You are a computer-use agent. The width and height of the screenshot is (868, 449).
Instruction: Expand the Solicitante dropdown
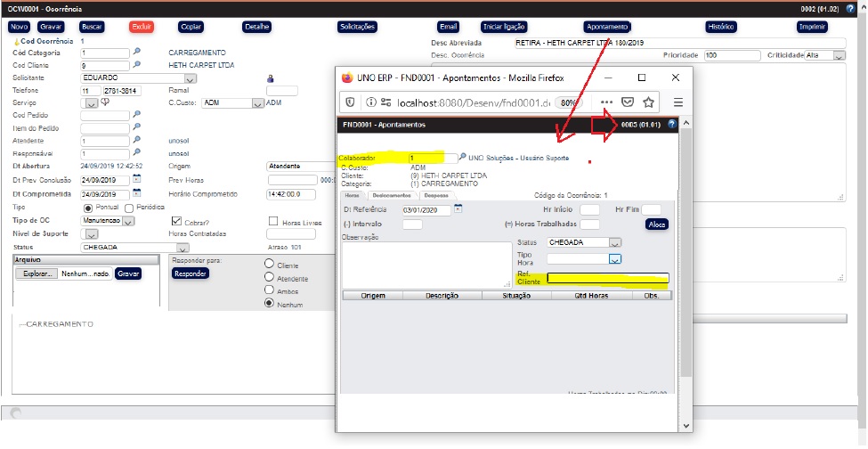click(x=191, y=78)
